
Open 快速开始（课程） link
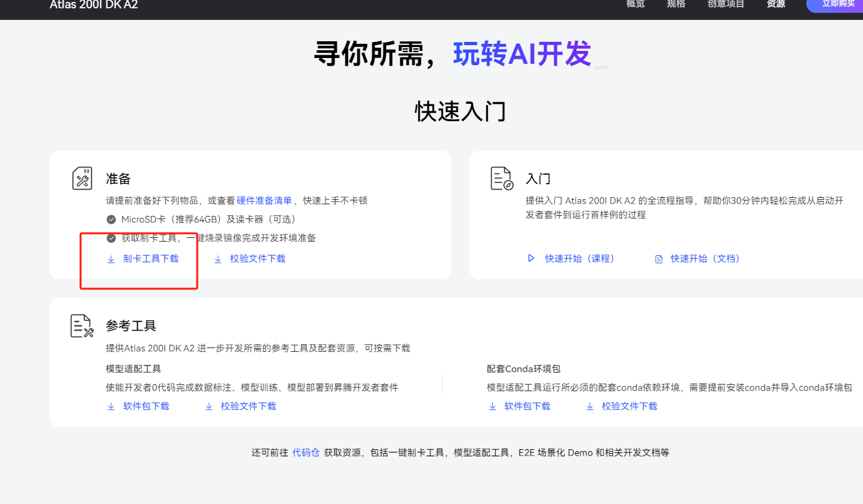point(580,258)
